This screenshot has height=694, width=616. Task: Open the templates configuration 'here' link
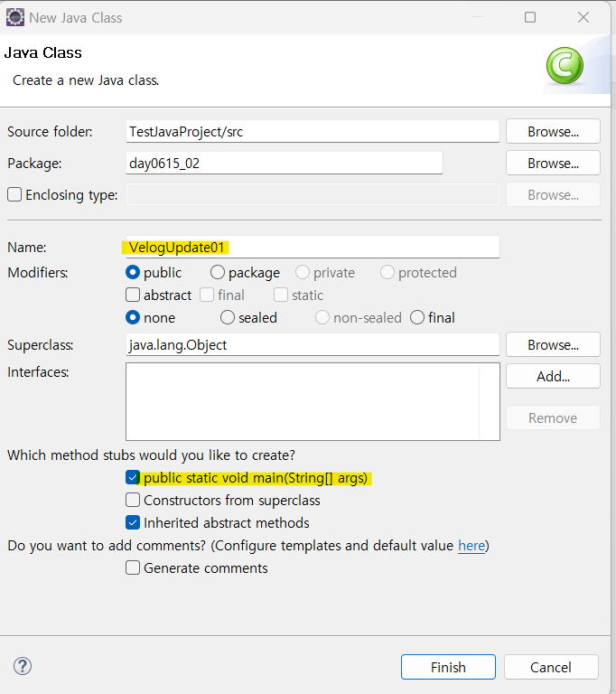pyautogui.click(x=471, y=546)
